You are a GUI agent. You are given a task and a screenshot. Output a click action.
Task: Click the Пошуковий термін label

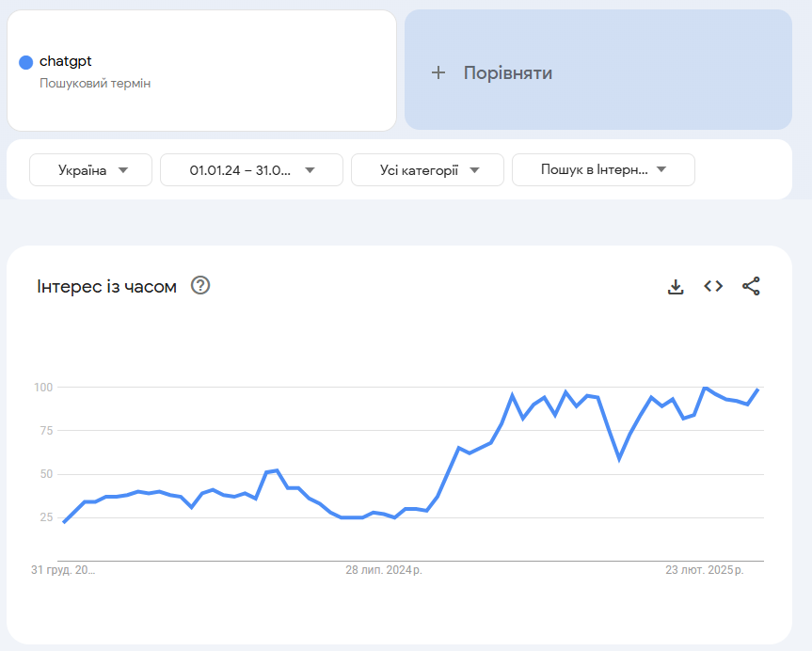point(95,84)
